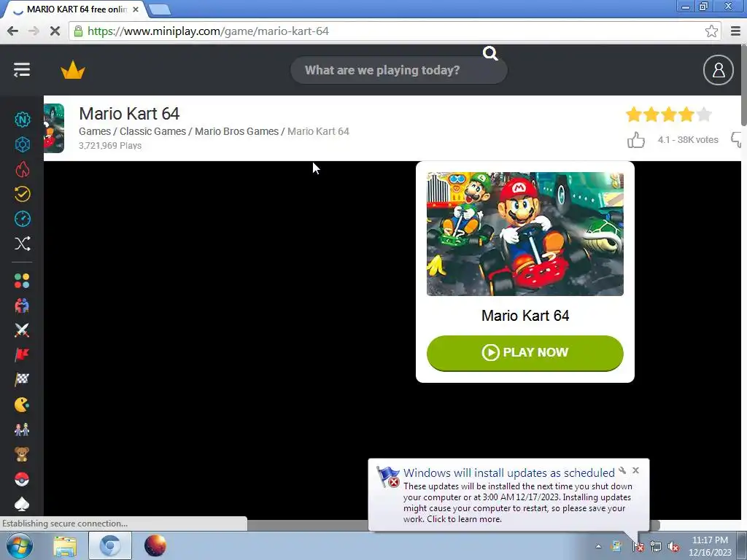
Task: Click the small Mario Kart 64 header thumbnail
Action: 54,128
